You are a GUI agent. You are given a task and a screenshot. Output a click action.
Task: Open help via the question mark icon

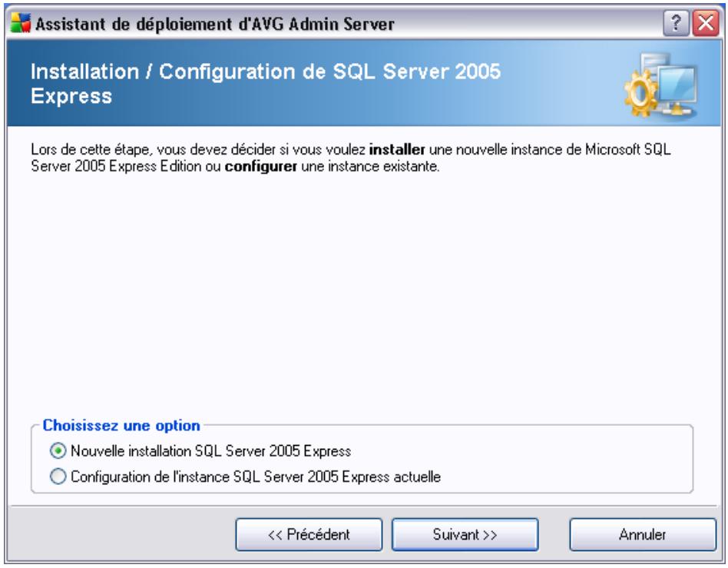click(676, 23)
